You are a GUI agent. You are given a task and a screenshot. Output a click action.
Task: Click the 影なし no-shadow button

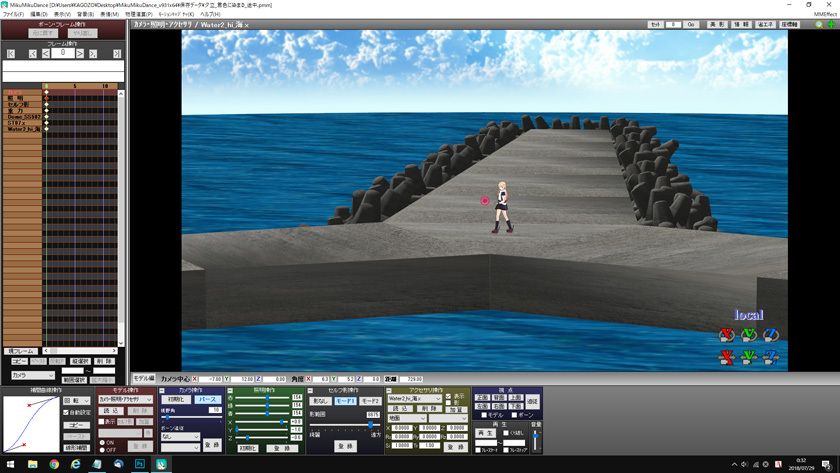coord(320,401)
